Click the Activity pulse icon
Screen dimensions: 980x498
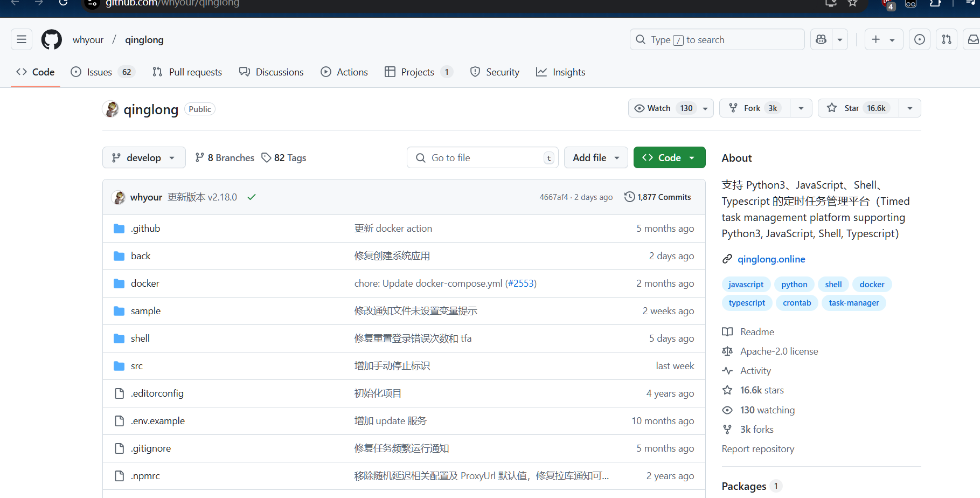[x=727, y=371]
